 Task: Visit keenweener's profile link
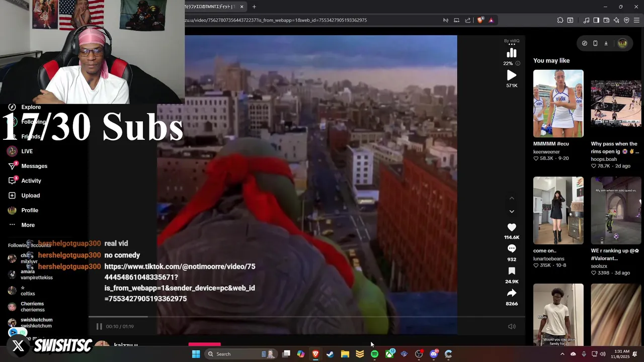coord(546,152)
